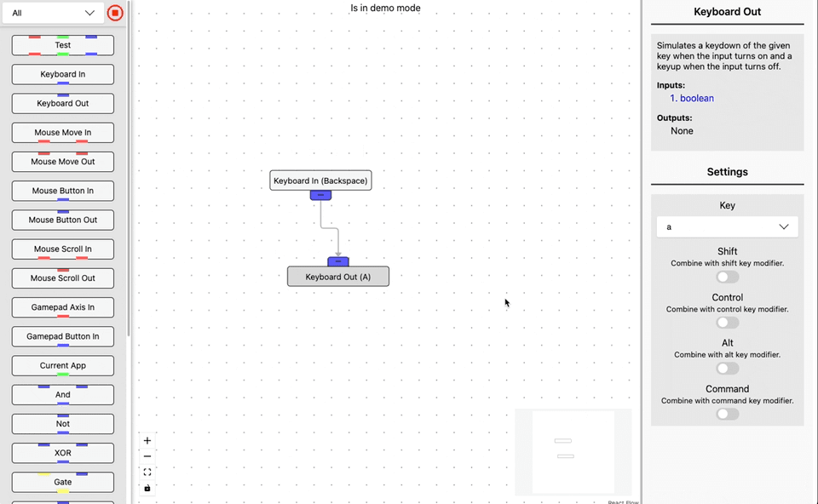Click the Keyboard Out (A) node on canvas
The height and width of the screenshot is (504, 818).
[338, 276]
